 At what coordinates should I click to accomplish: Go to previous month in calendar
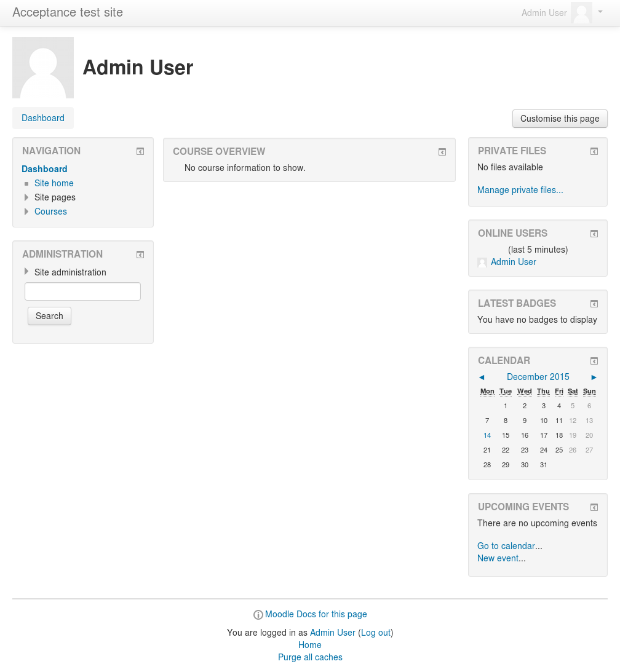point(482,377)
